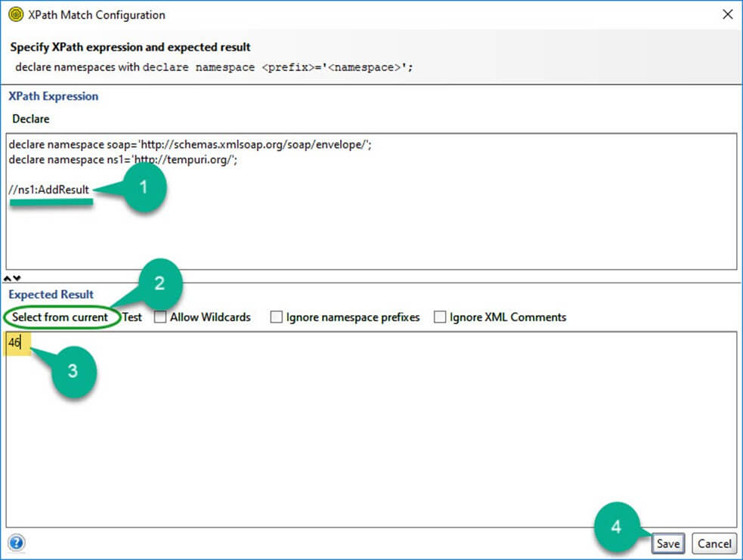Place cursor in the soap namespace declaration line
The height and width of the screenshot is (560, 743).
point(189,144)
